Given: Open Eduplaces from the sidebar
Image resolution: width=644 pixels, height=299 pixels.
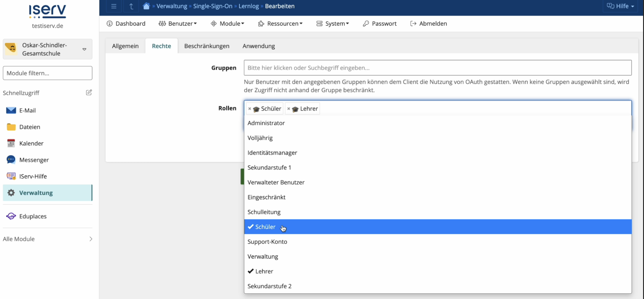Looking at the screenshot, I should tap(33, 216).
